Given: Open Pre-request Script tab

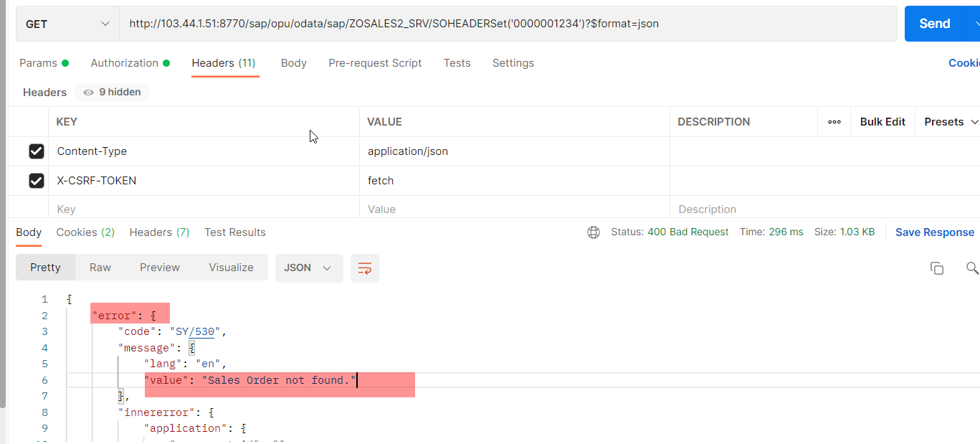Looking at the screenshot, I should tap(375, 63).
